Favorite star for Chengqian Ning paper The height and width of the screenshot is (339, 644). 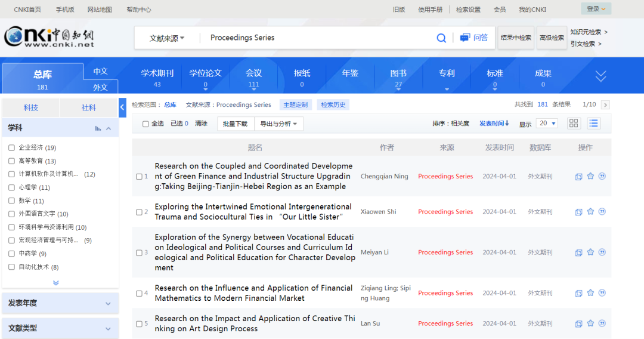[590, 176]
